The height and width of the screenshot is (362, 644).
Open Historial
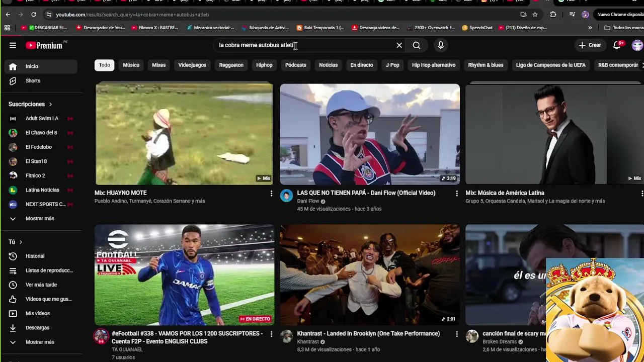click(41, 256)
